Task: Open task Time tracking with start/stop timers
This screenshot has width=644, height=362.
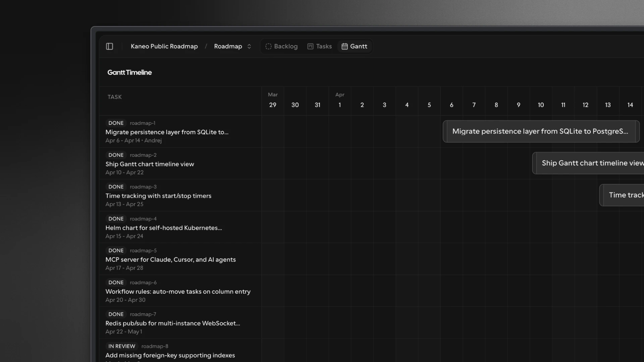Action: tap(158, 196)
